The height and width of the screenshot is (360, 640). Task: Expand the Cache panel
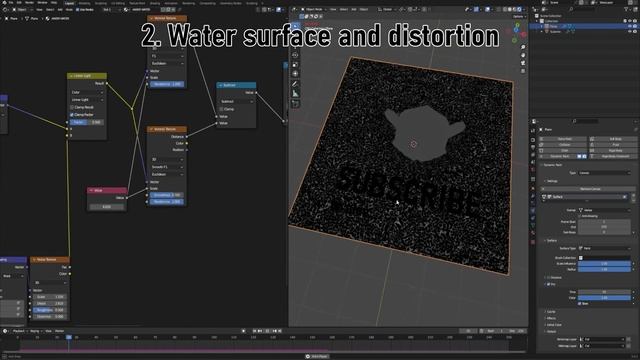(551, 312)
